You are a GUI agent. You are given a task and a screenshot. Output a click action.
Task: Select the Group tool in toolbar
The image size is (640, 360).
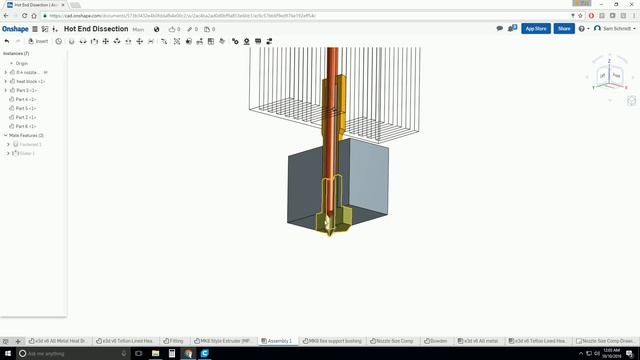click(x=177, y=41)
